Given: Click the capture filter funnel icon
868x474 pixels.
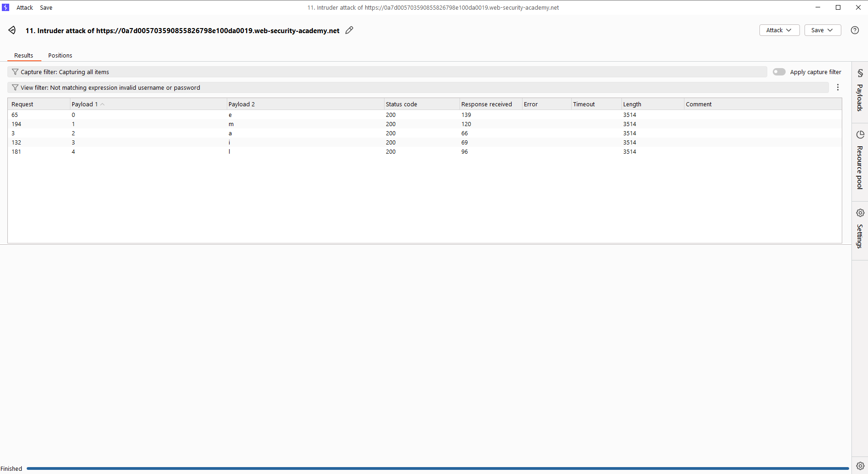Looking at the screenshot, I should [15, 72].
